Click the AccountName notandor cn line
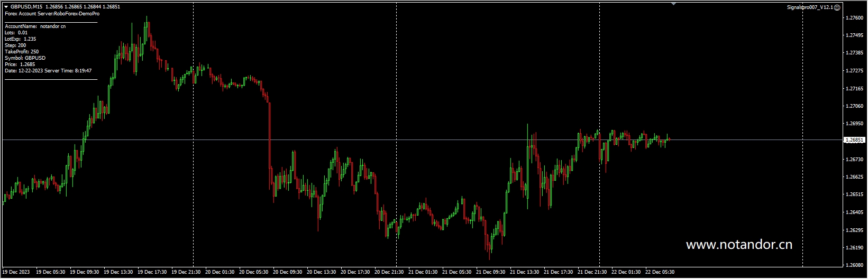 pos(35,26)
